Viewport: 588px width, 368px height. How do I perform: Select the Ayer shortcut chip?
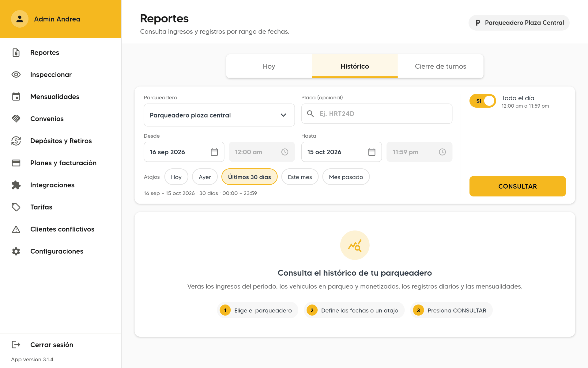click(205, 177)
